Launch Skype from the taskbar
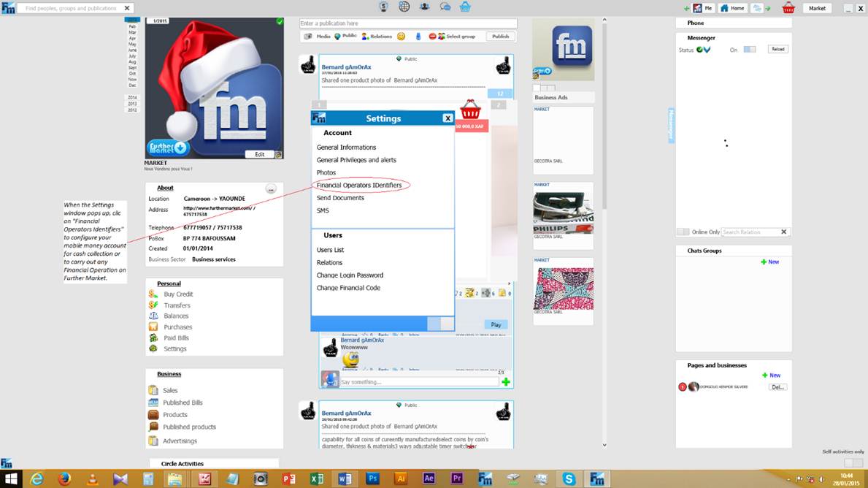This screenshot has height=488, width=868. click(x=569, y=479)
